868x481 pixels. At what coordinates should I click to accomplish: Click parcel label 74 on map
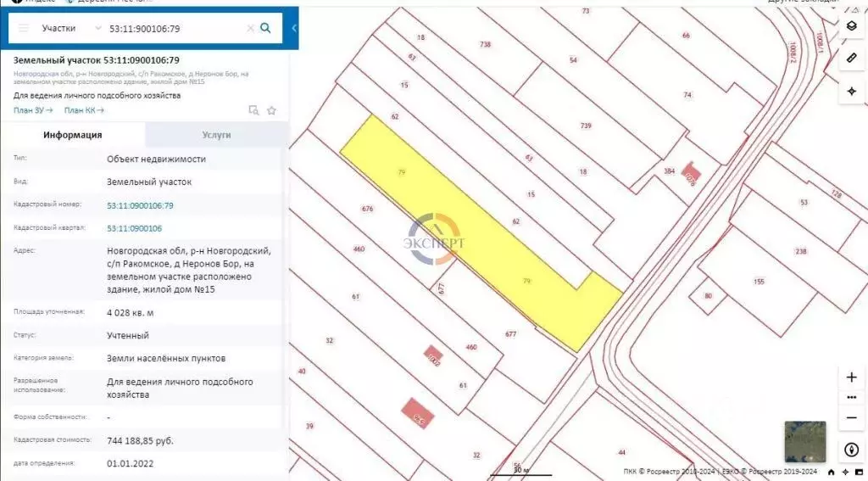pyautogui.click(x=687, y=95)
